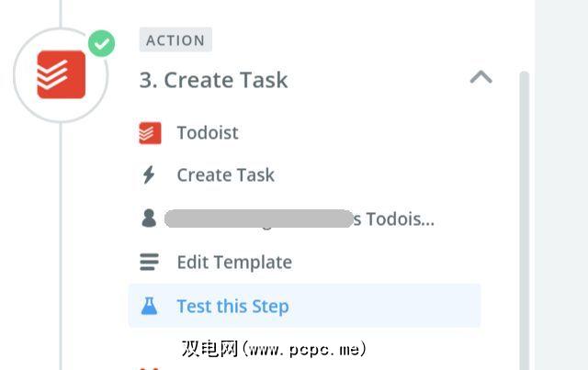The height and width of the screenshot is (370, 588).
Task: Click the "3. Create Task" step heading
Action: (213, 80)
